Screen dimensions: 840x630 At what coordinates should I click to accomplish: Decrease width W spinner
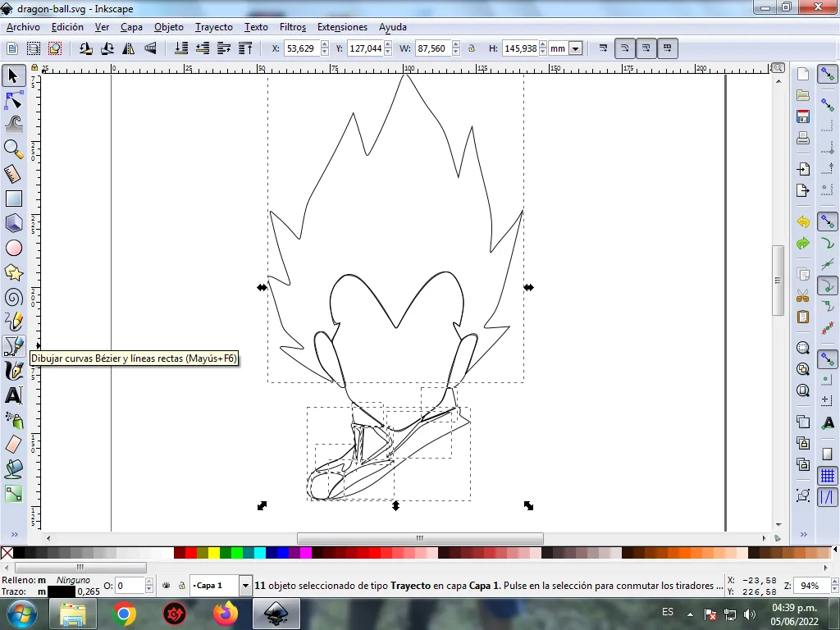coord(456,52)
